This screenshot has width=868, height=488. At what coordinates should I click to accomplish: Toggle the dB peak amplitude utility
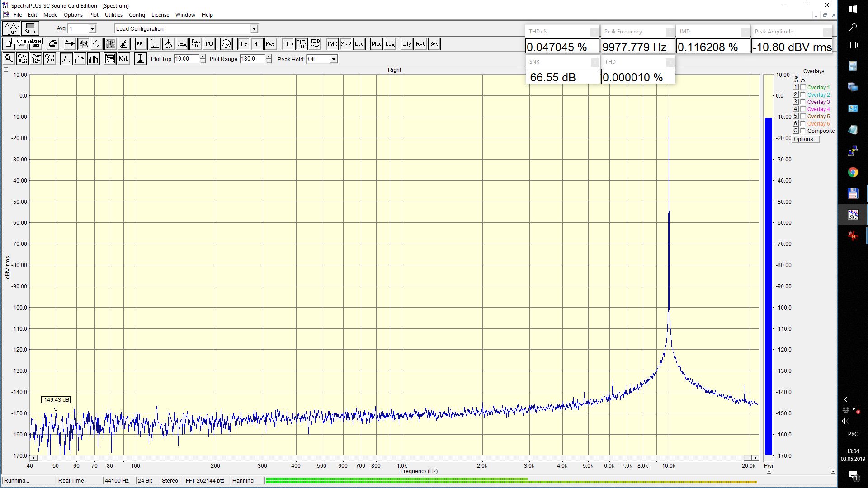[x=257, y=44]
